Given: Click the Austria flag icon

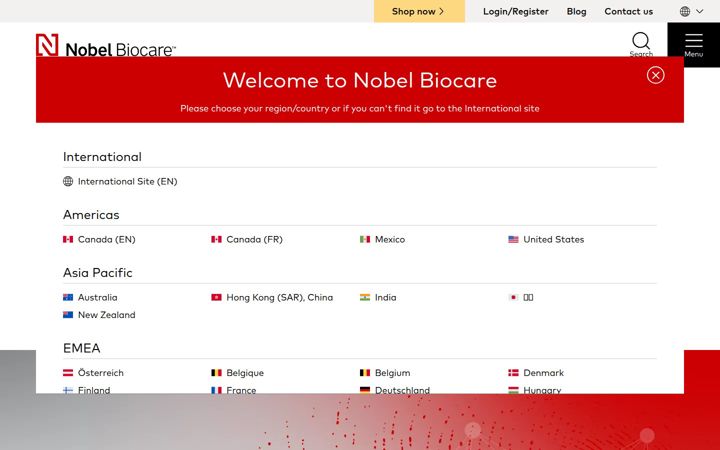Looking at the screenshot, I should click(68, 372).
